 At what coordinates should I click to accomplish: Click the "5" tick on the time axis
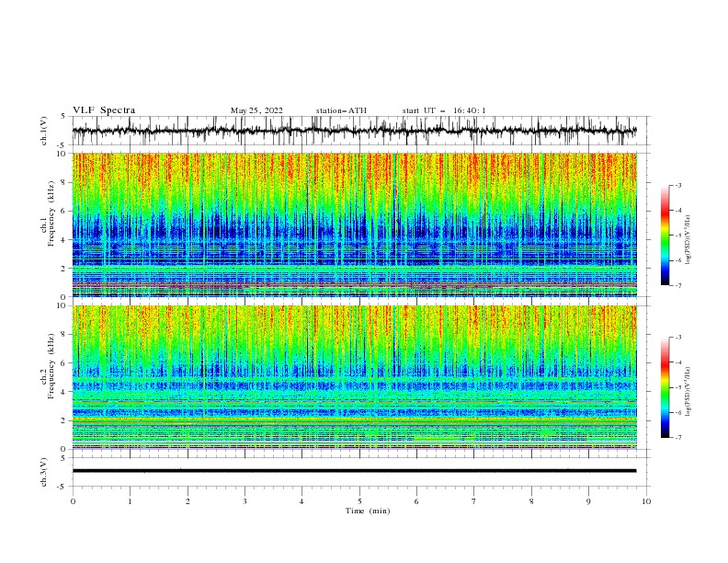pos(359,501)
